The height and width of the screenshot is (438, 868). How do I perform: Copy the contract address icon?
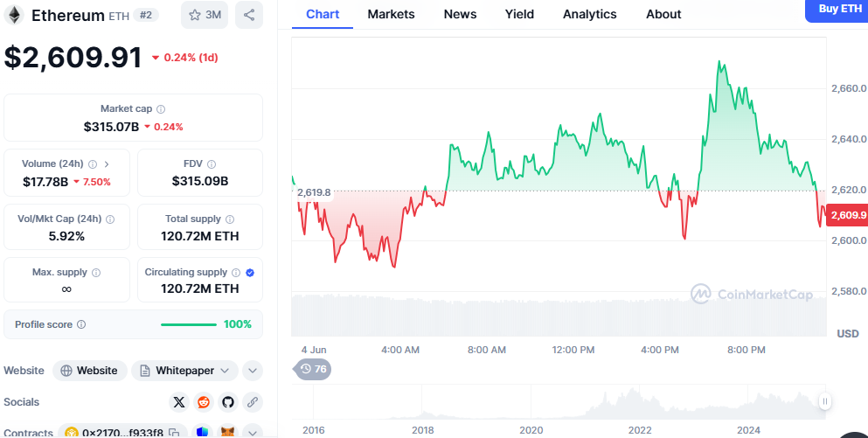point(174,433)
